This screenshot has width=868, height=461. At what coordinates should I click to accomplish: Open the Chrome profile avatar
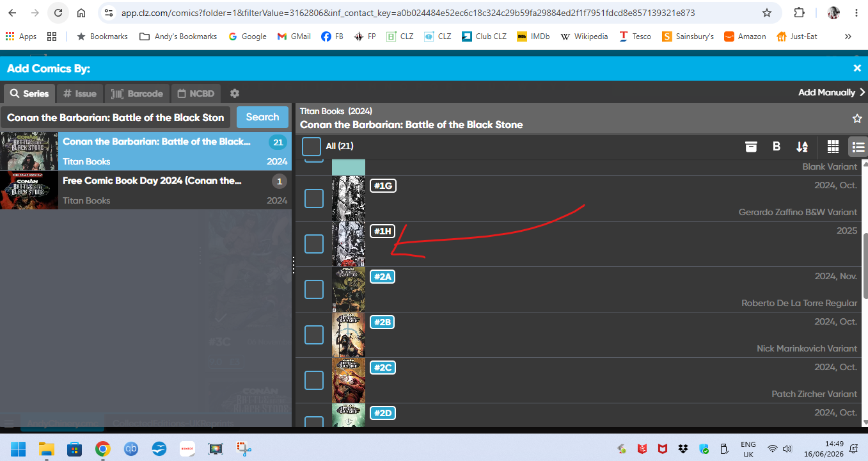[x=833, y=13]
